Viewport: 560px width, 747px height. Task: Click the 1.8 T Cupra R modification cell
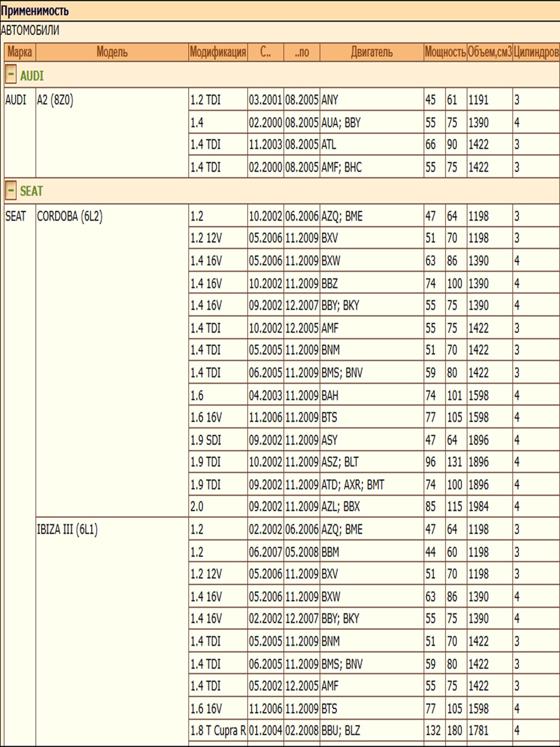[218, 731]
